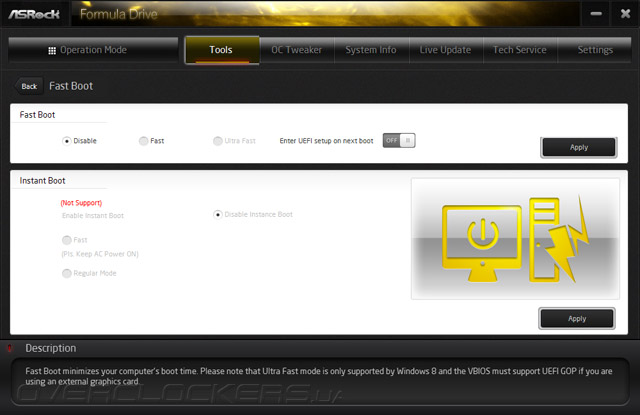Apply the Instant Boot settings
This screenshot has height=415, width=640.
(x=577, y=318)
